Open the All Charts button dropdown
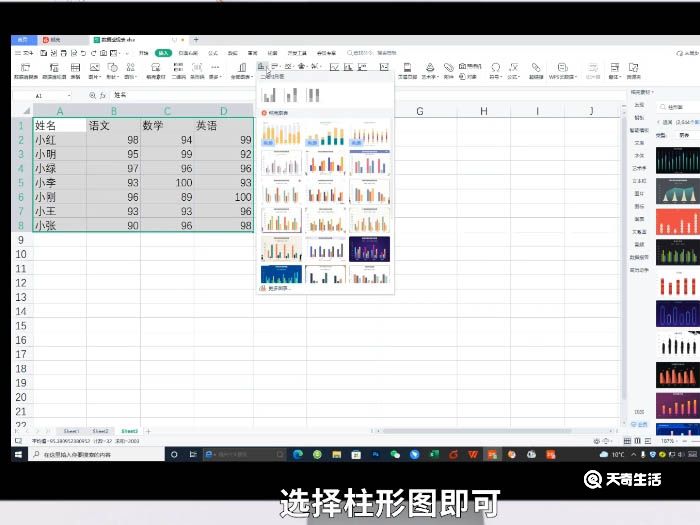700x525 pixels. (242, 71)
